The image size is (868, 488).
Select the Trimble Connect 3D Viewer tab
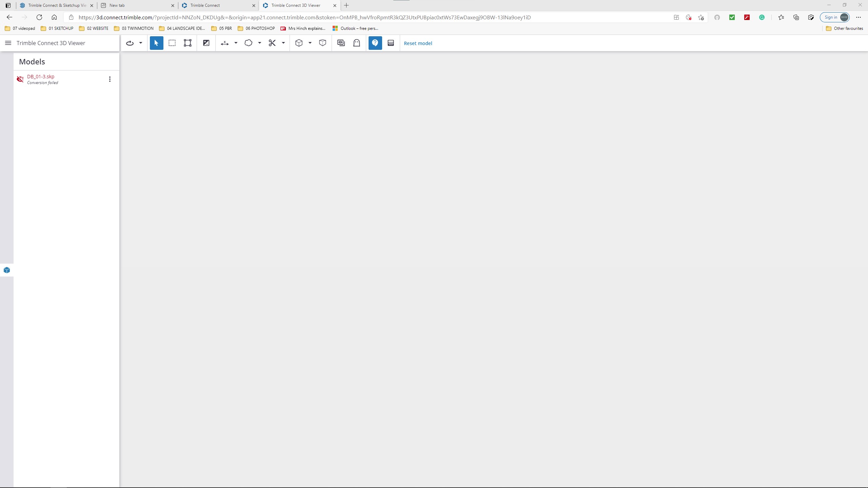coord(299,5)
